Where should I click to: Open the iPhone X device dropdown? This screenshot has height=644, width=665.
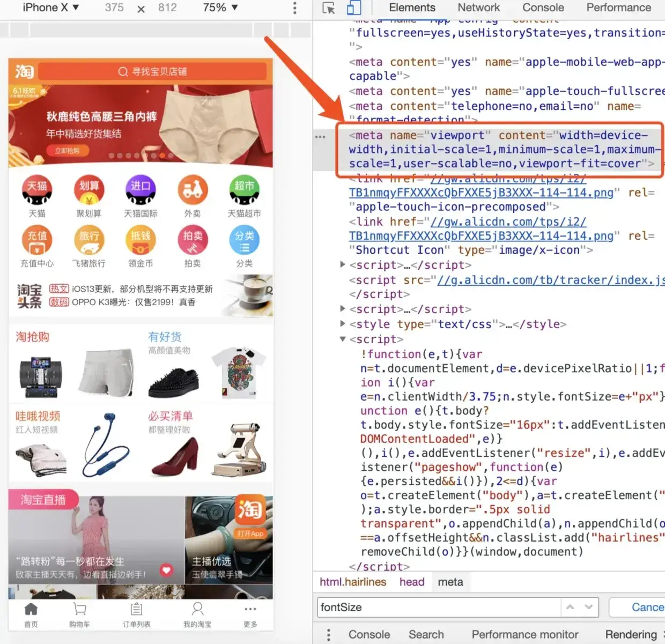tap(51, 8)
